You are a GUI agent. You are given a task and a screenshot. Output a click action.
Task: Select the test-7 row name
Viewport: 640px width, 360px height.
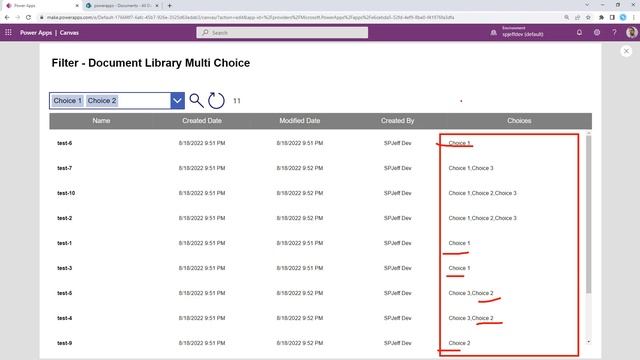point(64,168)
